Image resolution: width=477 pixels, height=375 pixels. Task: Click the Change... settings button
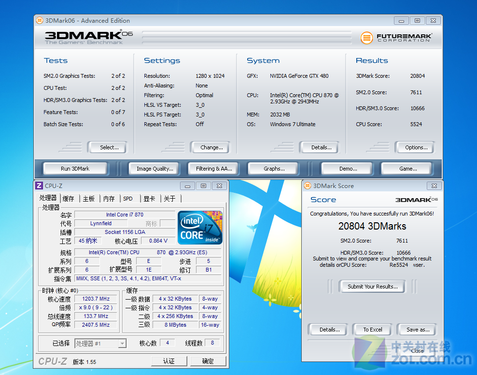[x=210, y=147]
